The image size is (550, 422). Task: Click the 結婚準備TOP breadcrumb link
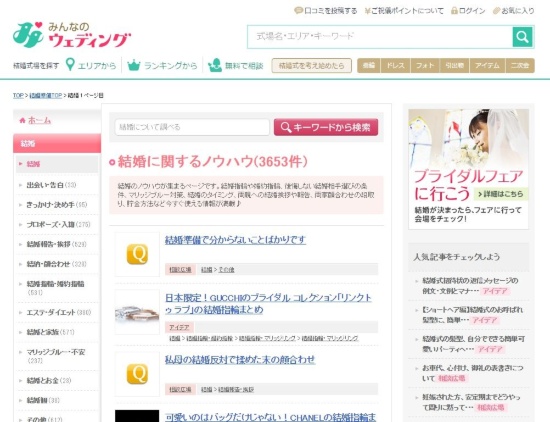(46, 95)
